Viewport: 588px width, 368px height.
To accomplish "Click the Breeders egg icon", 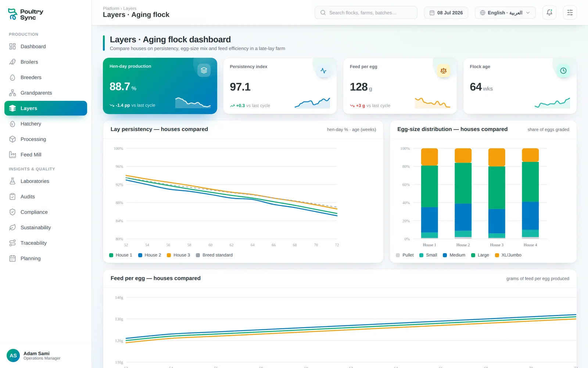I will pos(12,77).
